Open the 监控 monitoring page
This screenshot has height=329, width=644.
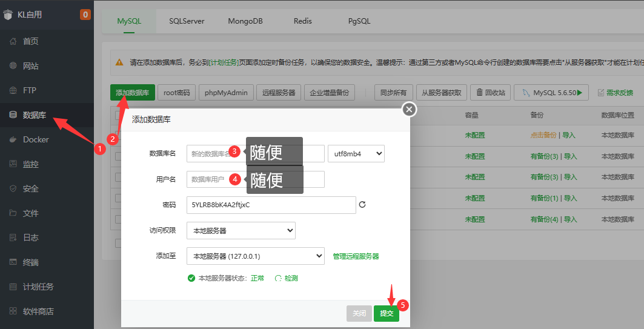(x=30, y=164)
